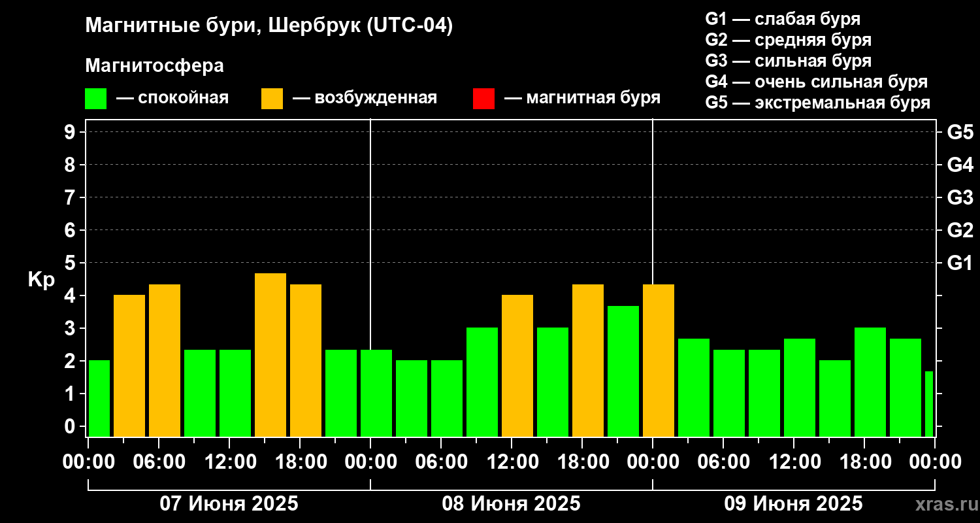
Task: Click the orange 18:00–21:00 bar on 08 Июня
Action: pyautogui.click(x=588, y=360)
